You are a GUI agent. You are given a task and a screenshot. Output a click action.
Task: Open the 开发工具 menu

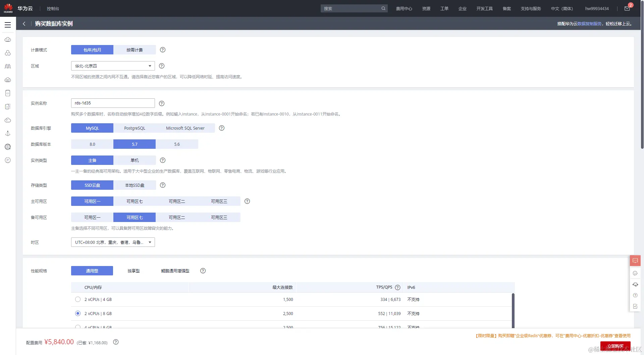coord(484,8)
